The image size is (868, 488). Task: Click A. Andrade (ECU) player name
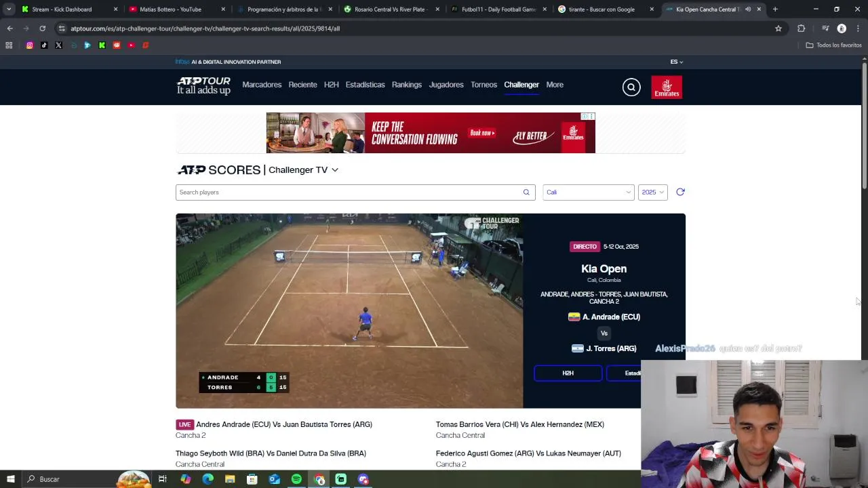tap(611, 317)
